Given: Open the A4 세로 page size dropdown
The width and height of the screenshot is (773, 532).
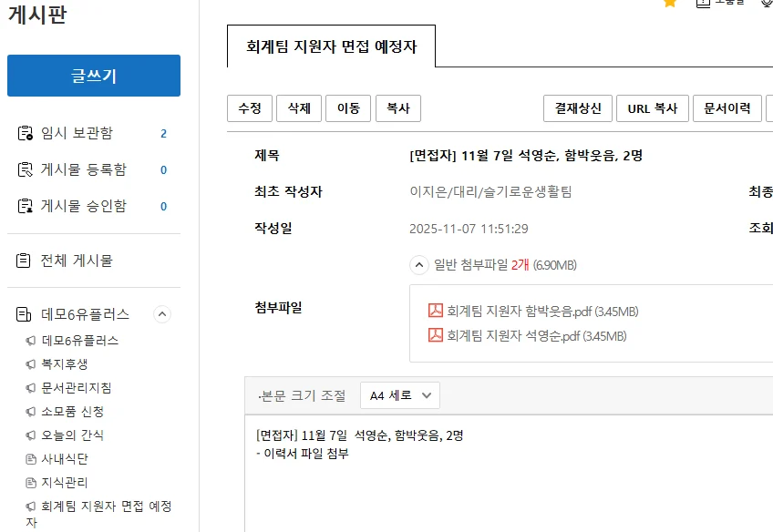Looking at the screenshot, I should [400, 395].
